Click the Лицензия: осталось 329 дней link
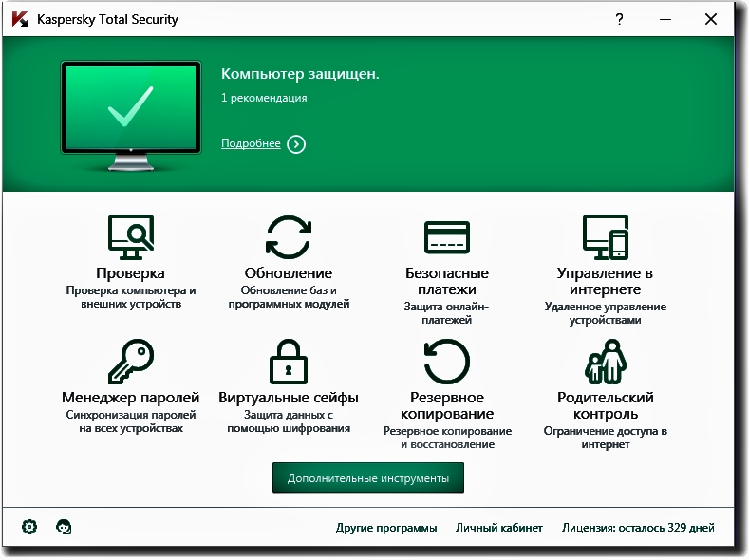 (x=638, y=528)
